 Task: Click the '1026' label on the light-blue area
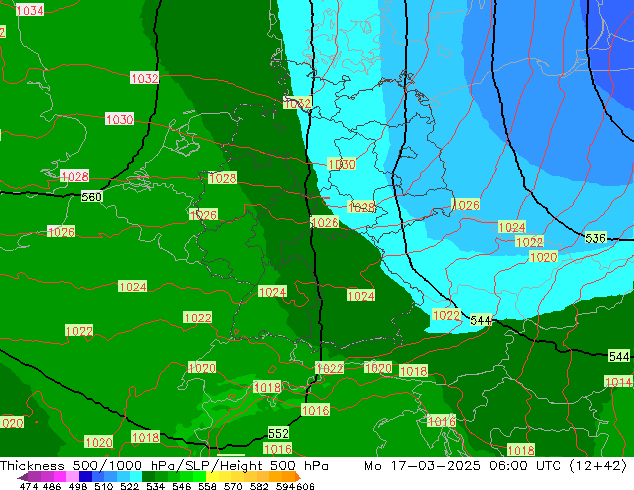pos(465,205)
